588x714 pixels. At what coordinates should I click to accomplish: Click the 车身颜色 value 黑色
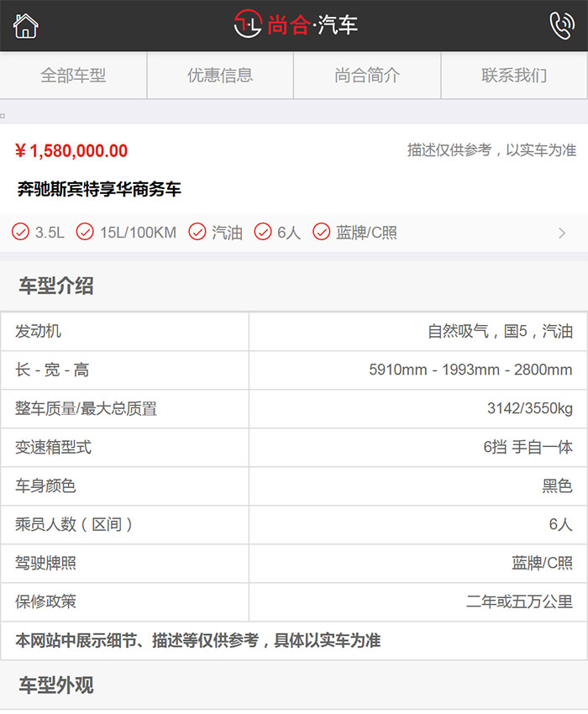[x=557, y=486]
